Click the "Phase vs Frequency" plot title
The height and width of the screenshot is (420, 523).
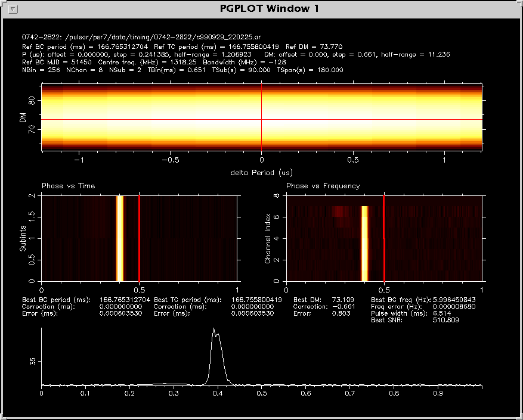323,186
